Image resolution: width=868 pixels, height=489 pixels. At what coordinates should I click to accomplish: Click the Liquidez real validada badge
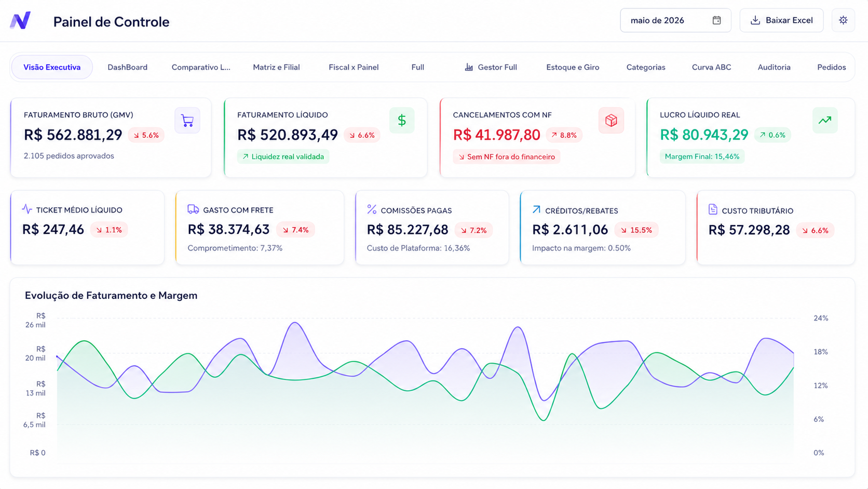283,156
